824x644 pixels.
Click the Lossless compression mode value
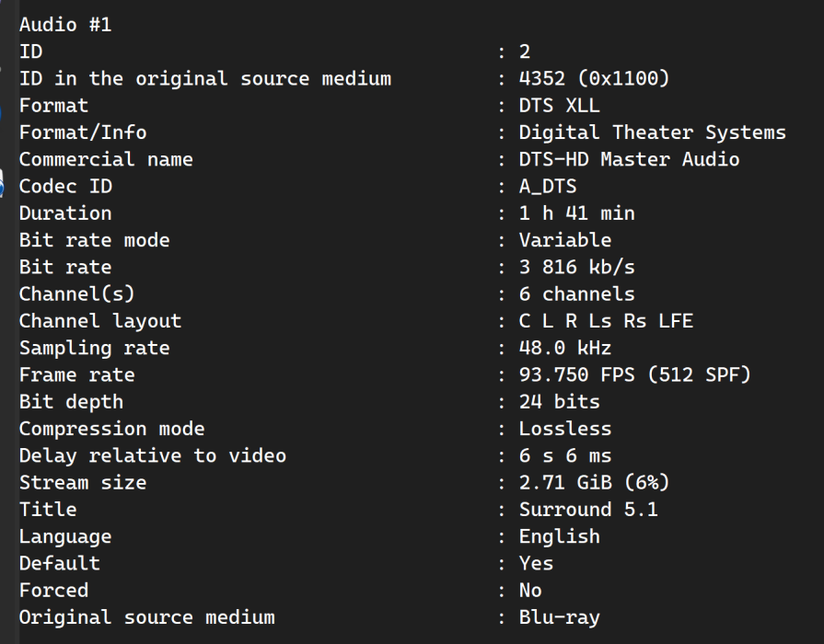click(564, 429)
